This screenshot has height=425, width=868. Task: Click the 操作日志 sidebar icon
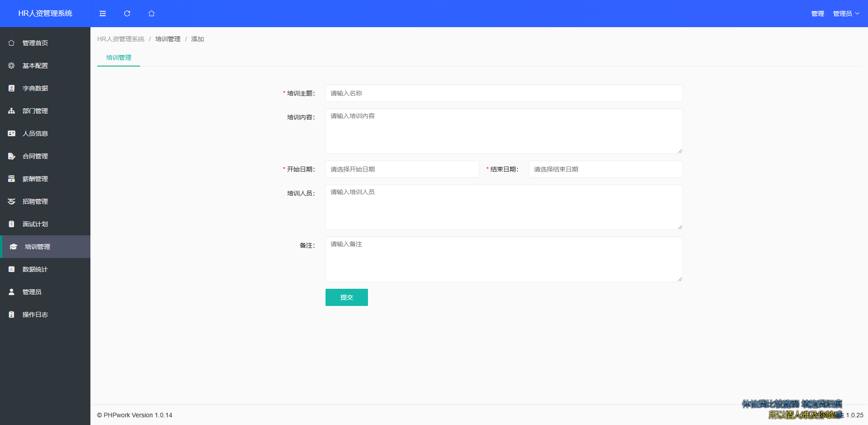pyautogui.click(x=12, y=315)
